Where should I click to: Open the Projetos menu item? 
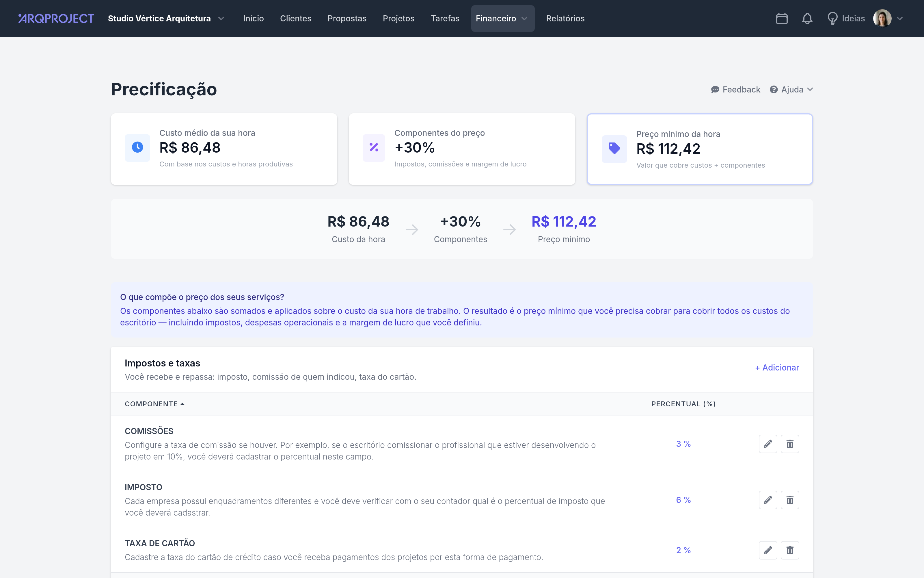point(398,18)
